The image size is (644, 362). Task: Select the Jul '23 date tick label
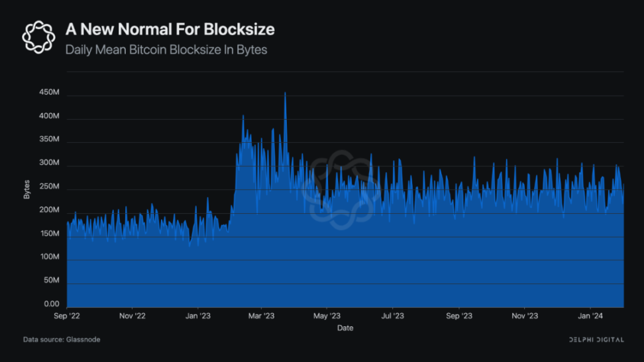pos(392,316)
